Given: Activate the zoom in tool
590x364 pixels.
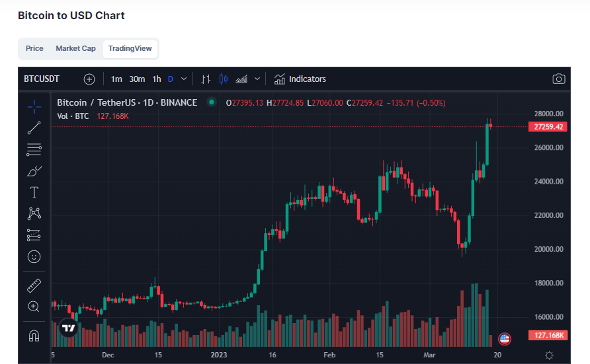Looking at the screenshot, I should click(34, 307).
